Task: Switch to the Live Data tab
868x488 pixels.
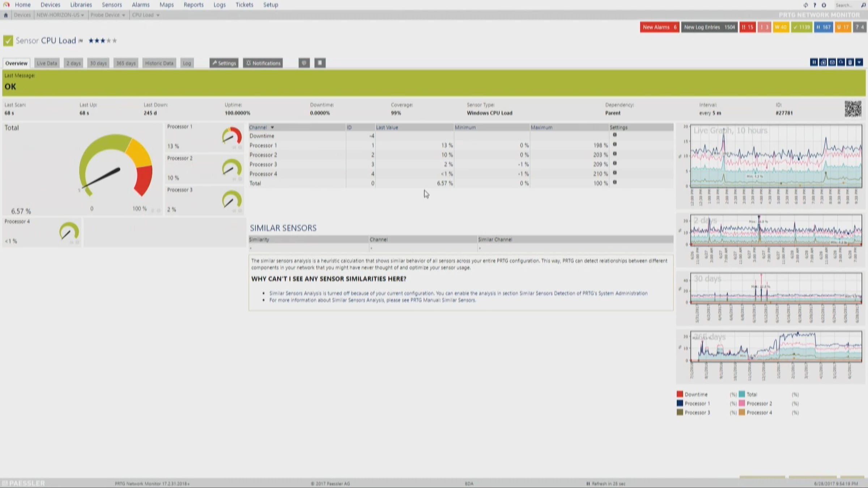Action: point(47,63)
